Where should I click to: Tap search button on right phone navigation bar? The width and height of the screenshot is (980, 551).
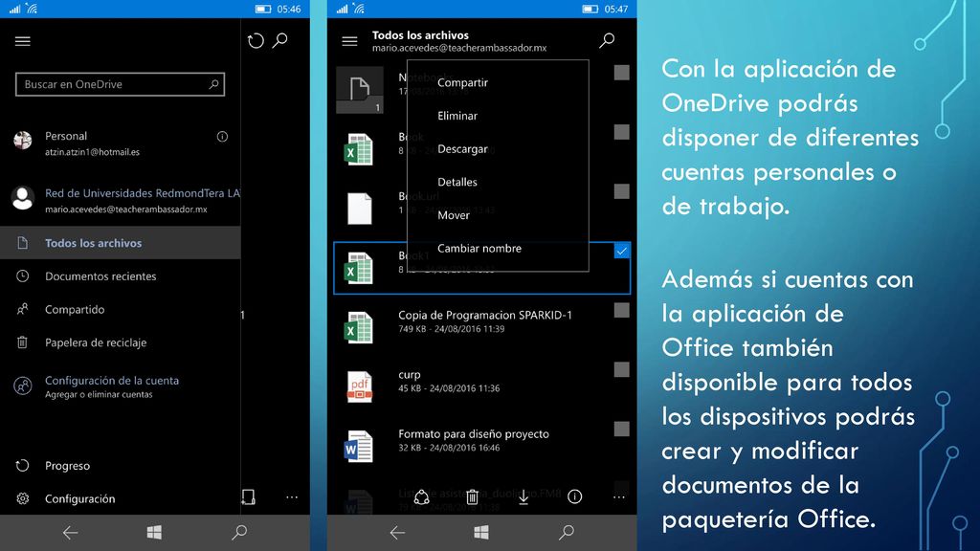[x=567, y=532]
